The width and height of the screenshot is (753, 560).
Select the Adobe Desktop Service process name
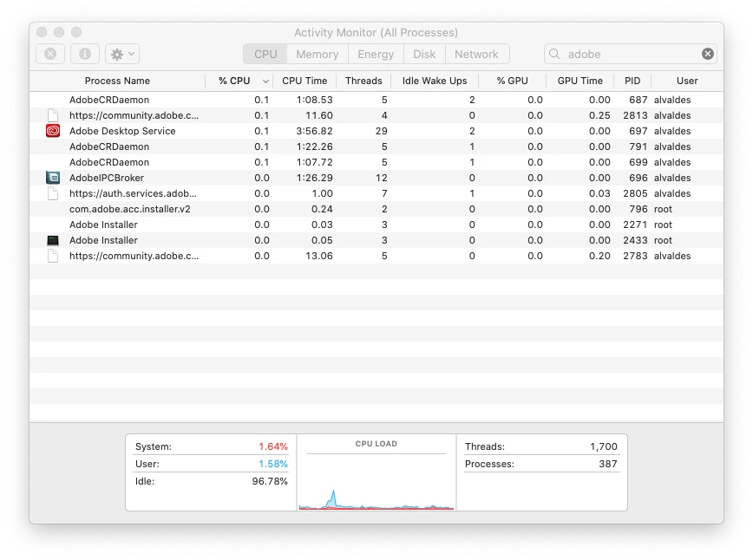pyautogui.click(x=122, y=131)
